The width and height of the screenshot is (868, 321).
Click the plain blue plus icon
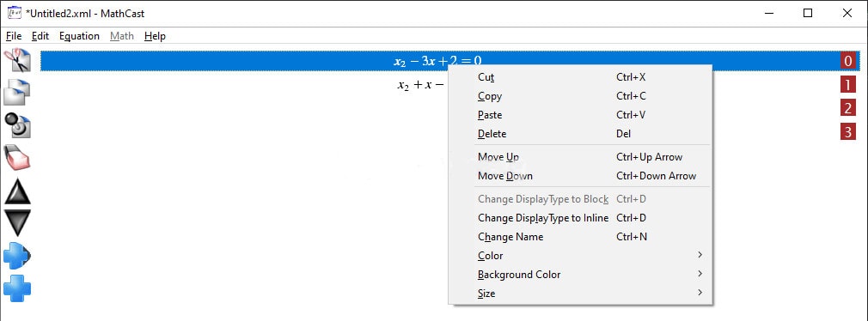pyautogui.click(x=17, y=288)
